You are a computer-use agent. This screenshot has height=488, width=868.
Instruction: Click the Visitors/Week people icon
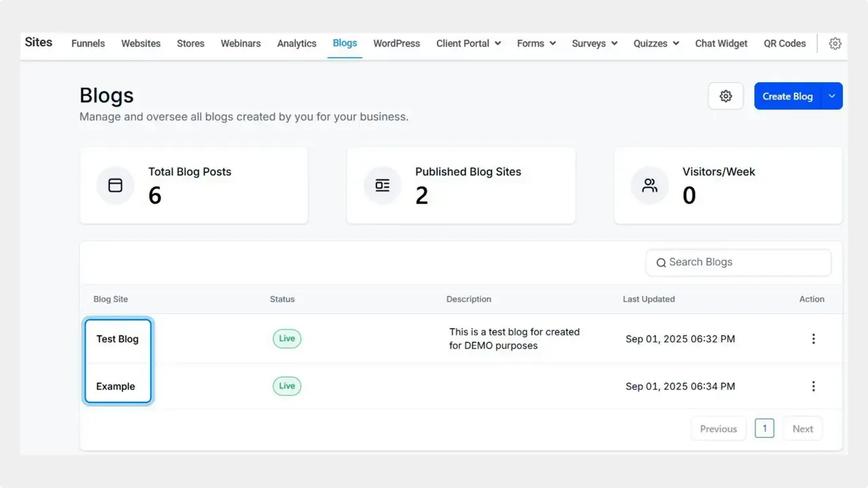tap(649, 185)
